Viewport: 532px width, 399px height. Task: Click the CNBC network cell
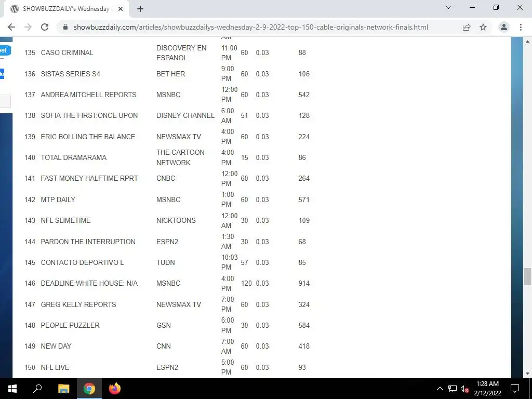[166, 179]
